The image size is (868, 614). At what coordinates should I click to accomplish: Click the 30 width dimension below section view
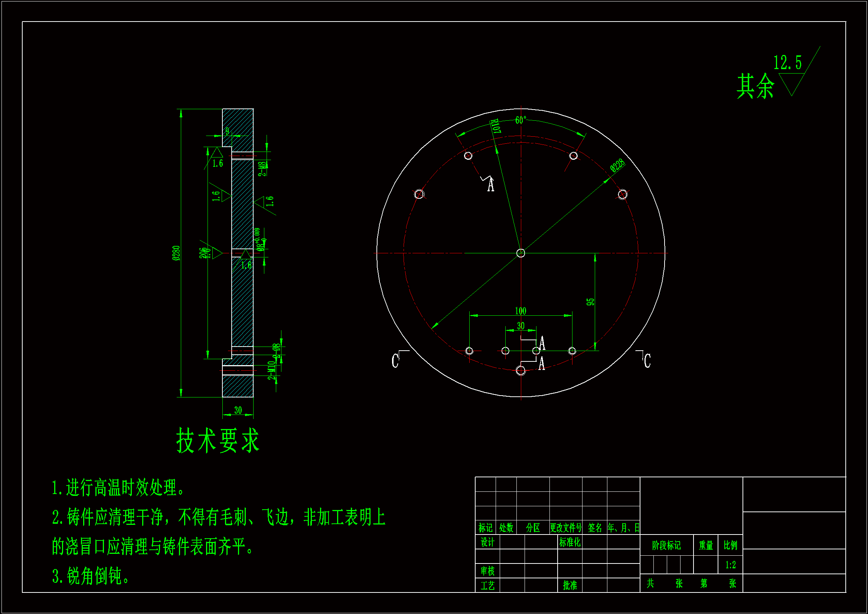coord(238,410)
